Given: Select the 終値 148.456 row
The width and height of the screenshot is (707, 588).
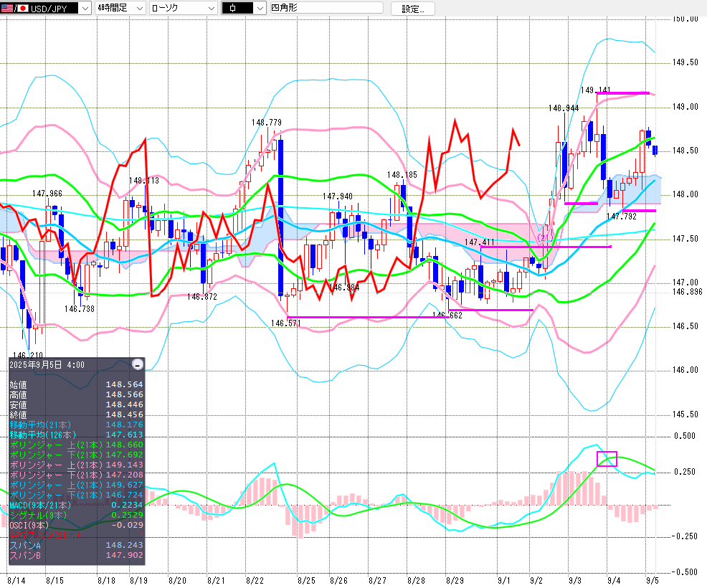Looking at the screenshot, I should pyautogui.click(x=76, y=414).
